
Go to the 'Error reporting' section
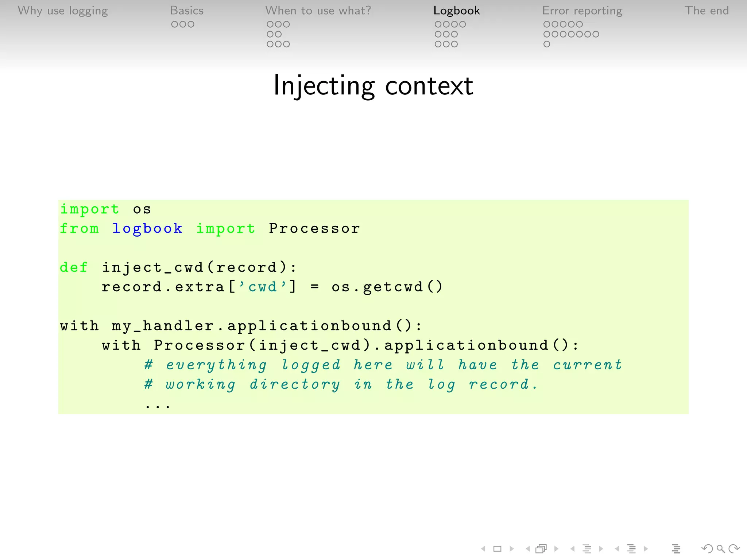tap(582, 11)
